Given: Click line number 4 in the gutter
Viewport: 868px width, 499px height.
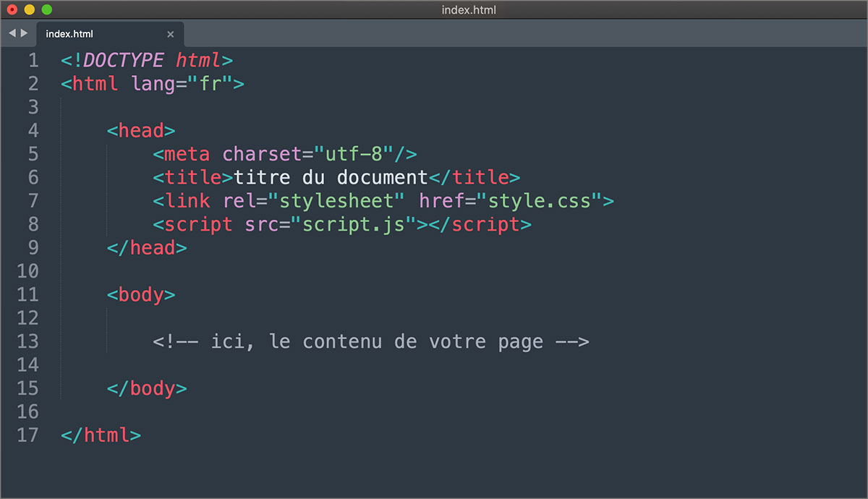Looking at the screenshot, I should [33, 130].
